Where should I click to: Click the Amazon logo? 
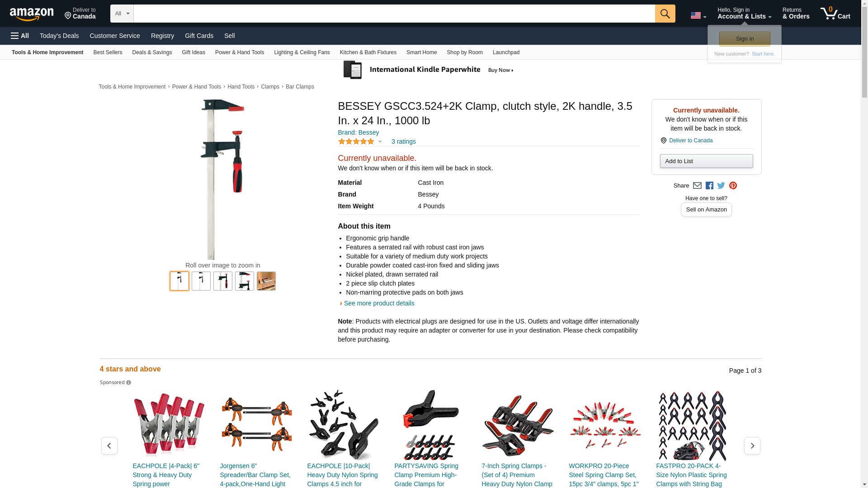pos(32,14)
